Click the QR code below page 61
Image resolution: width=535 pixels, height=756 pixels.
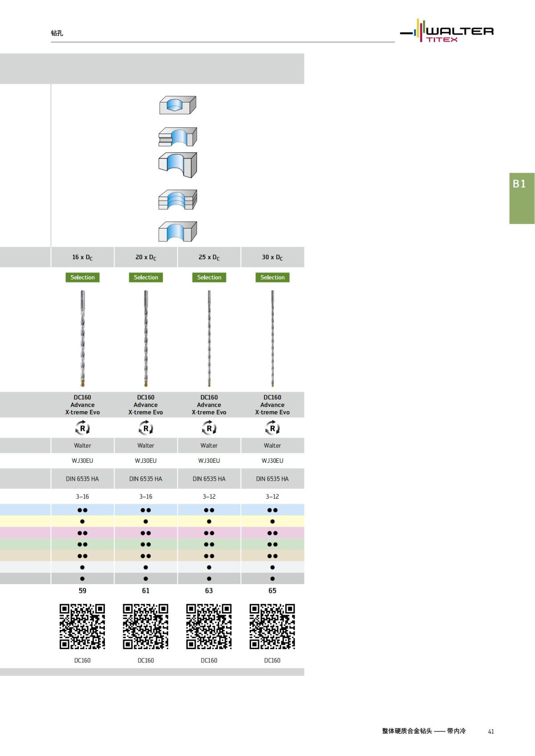(x=146, y=626)
